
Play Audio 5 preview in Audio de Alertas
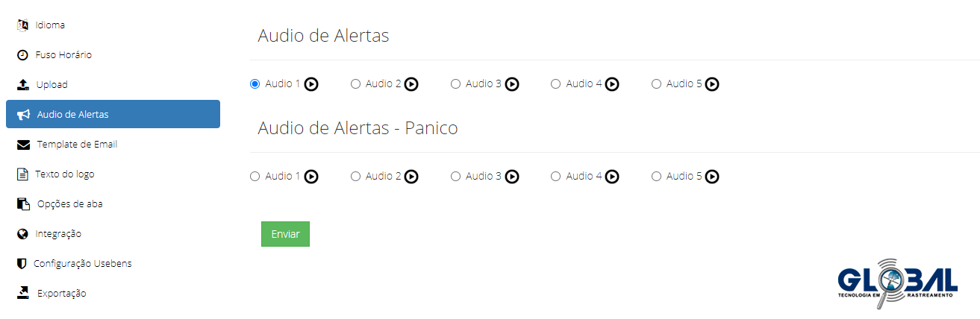tap(713, 84)
